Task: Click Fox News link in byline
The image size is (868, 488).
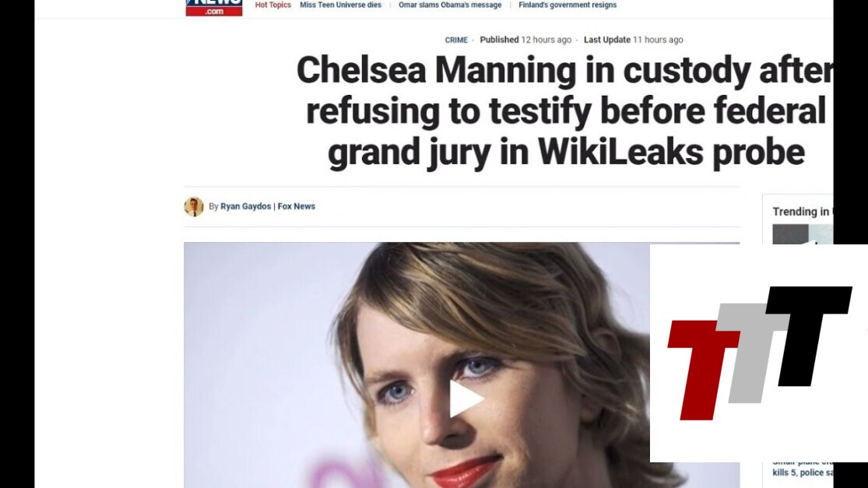Action: tap(296, 206)
